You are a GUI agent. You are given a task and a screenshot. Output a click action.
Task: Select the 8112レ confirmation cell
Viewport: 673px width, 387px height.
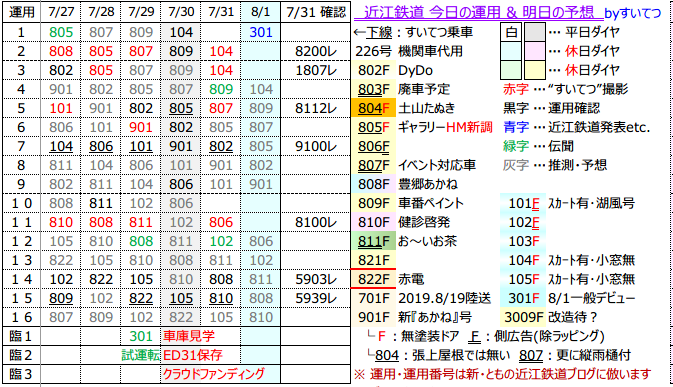[315, 108]
